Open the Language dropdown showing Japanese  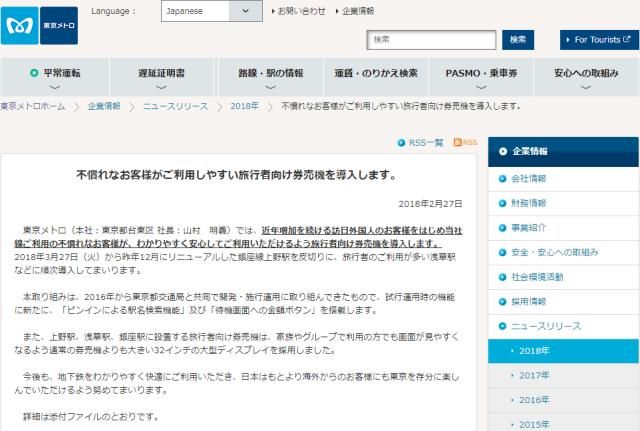pos(211,11)
